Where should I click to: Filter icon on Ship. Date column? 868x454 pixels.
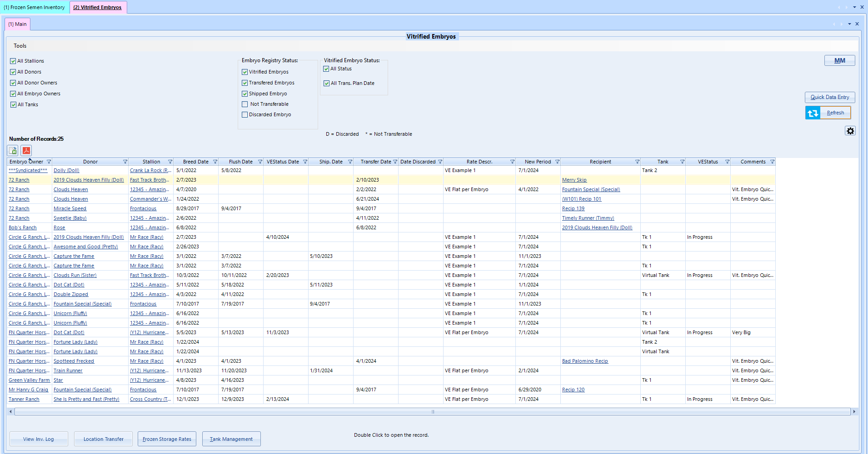350,162
